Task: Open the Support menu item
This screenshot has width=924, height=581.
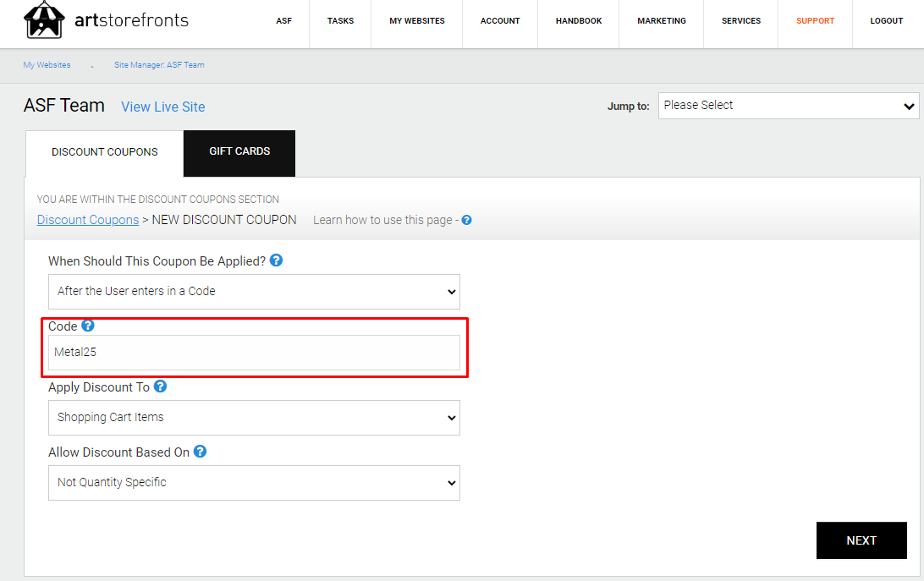Action: pyautogui.click(x=815, y=21)
